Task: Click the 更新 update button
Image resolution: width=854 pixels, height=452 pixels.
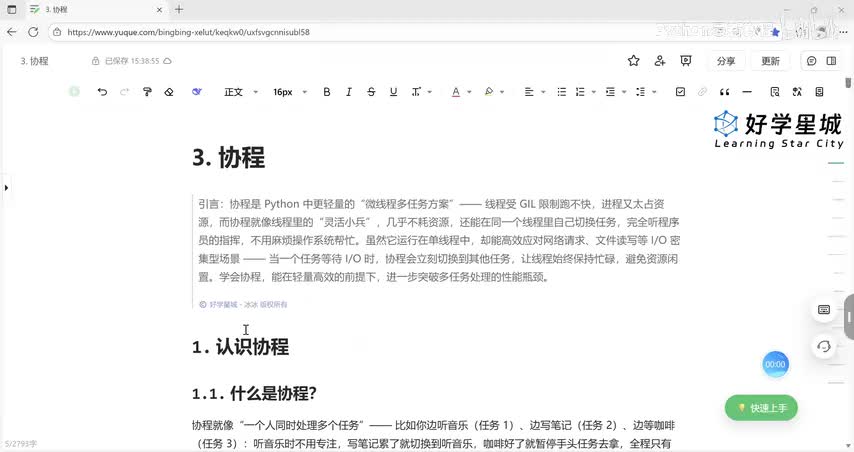Action: click(x=770, y=61)
